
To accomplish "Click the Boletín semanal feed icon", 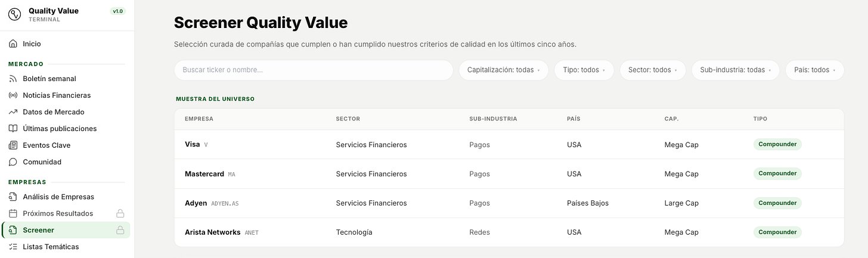I will [13, 79].
